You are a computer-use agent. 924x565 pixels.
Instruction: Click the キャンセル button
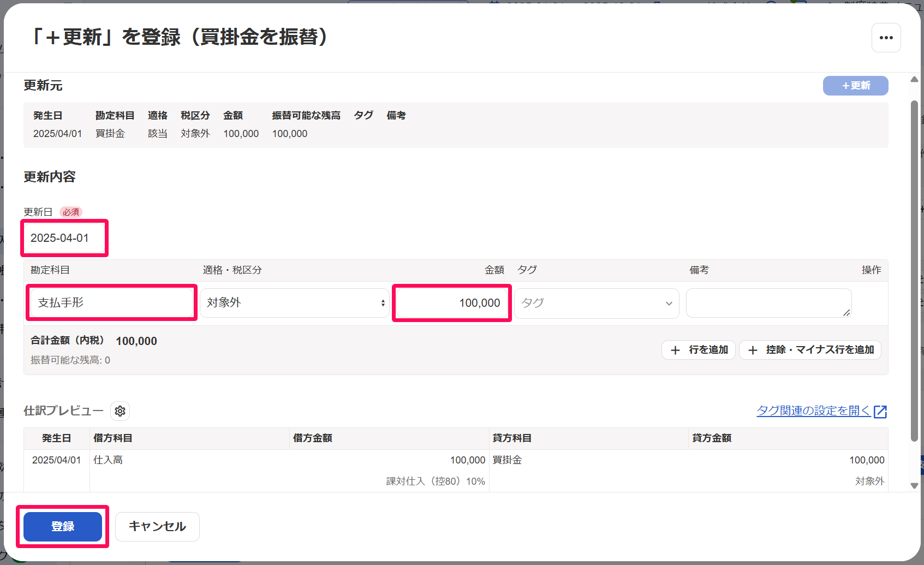pyautogui.click(x=157, y=526)
